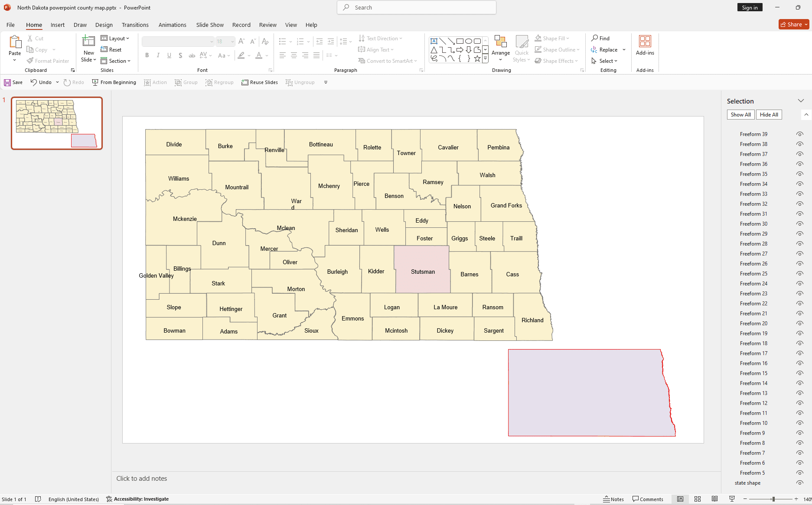Click the Find magnifier tool

coord(600,38)
